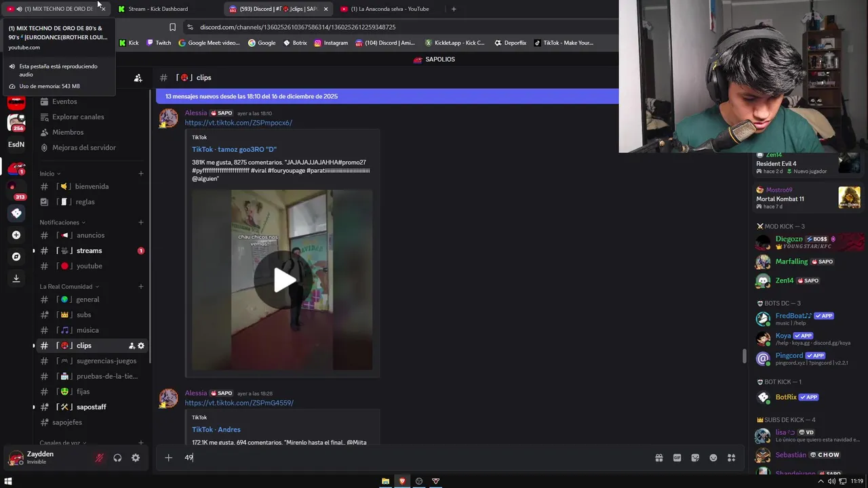868x488 pixels.
Task: Switch to La Anaconda selva YouTube tab
Action: 389,9
